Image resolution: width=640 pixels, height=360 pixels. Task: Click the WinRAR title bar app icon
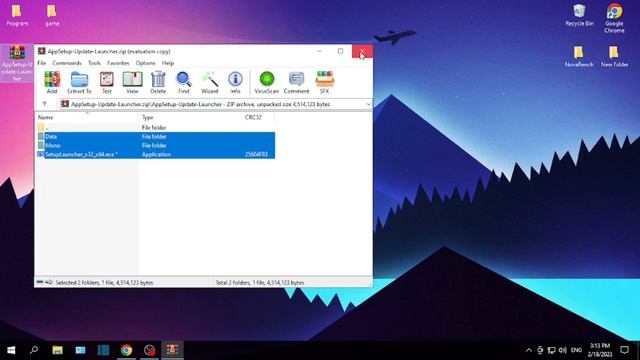(42, 51)
